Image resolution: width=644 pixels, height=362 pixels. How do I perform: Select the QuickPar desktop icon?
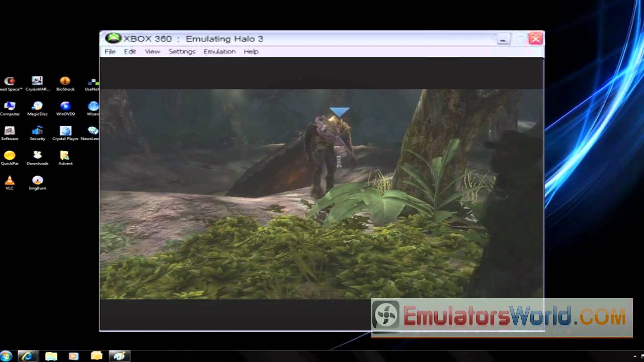coord(10,157)
